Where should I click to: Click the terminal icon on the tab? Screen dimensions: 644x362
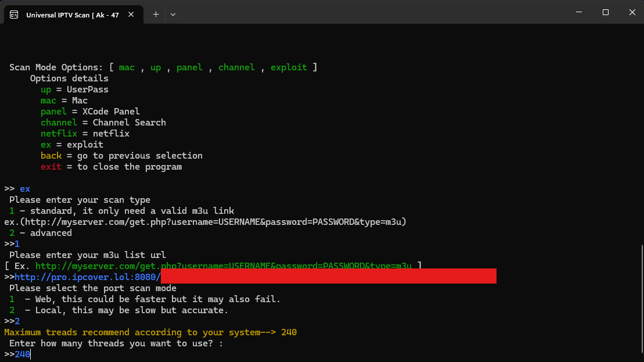pos(14,15)
